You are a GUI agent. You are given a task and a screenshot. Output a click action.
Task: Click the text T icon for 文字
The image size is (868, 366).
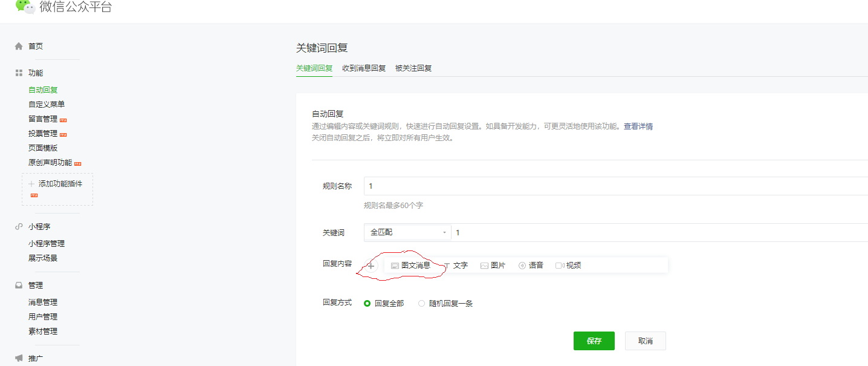tap(447, 266)
